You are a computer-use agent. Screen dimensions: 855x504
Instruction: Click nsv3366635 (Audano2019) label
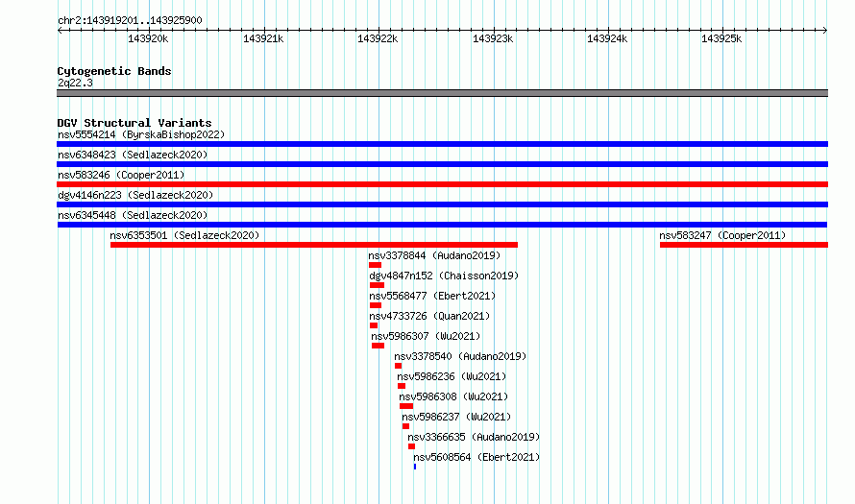click(474, 437)
